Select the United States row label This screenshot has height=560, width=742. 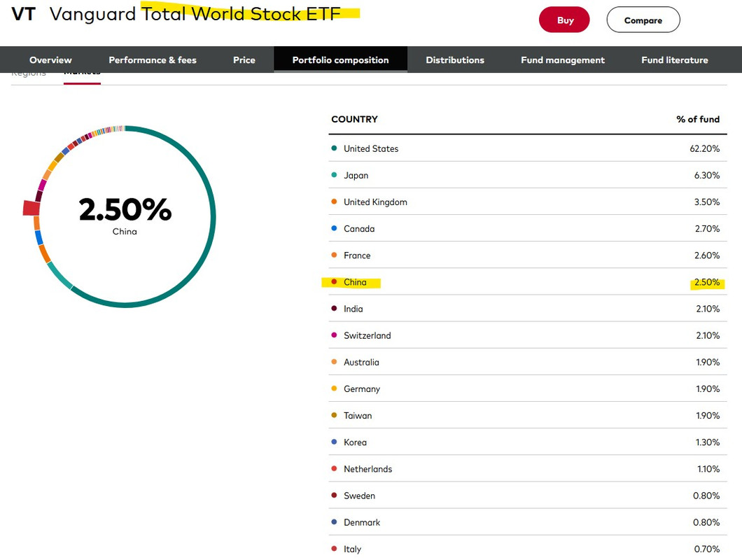(371, 148)
